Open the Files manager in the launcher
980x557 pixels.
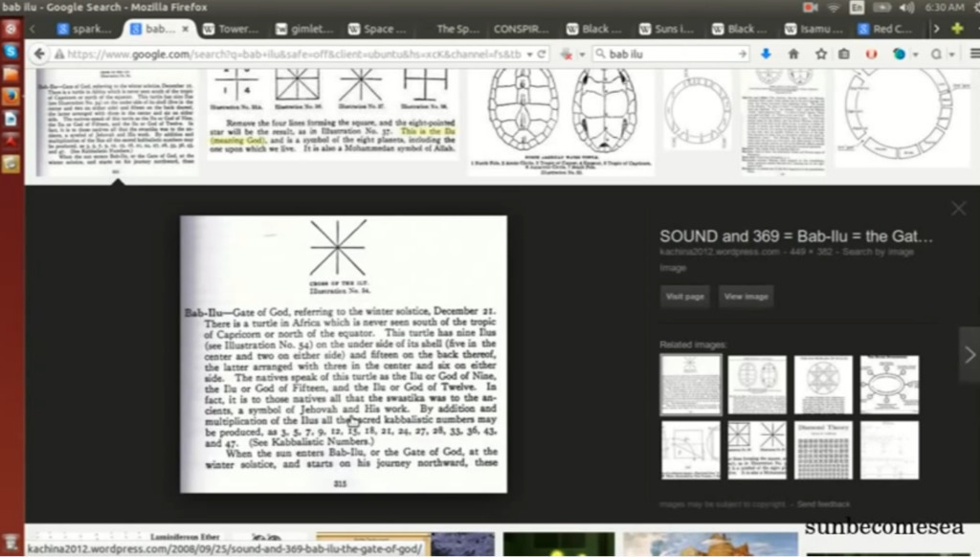(x=11, y=74)
